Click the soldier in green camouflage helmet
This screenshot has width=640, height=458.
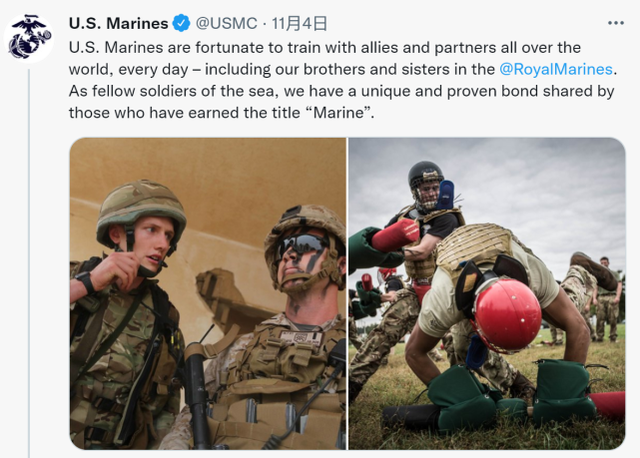[x=141, y=227]
